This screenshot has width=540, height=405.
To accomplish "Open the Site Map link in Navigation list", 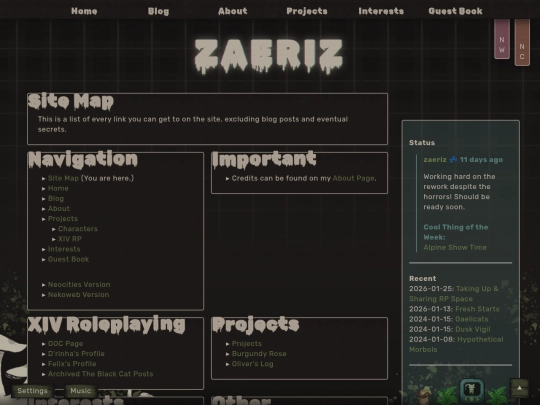I will 63,178.
